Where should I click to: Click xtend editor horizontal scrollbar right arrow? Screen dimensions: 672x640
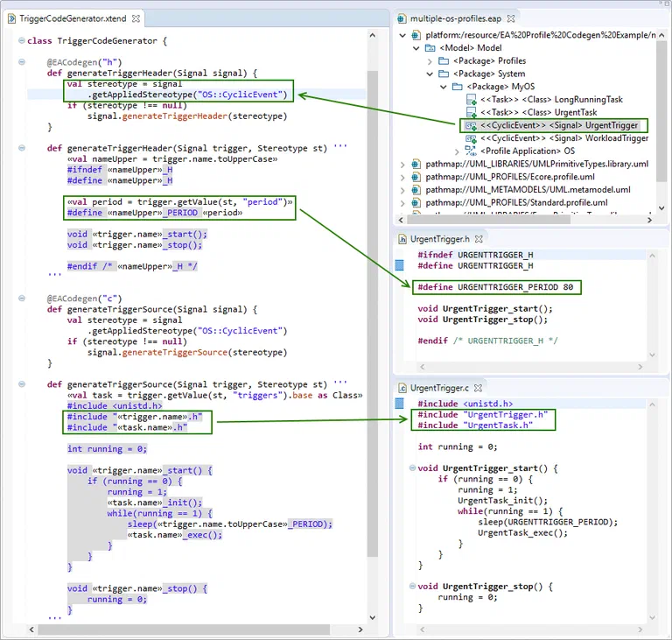[360, 629]
